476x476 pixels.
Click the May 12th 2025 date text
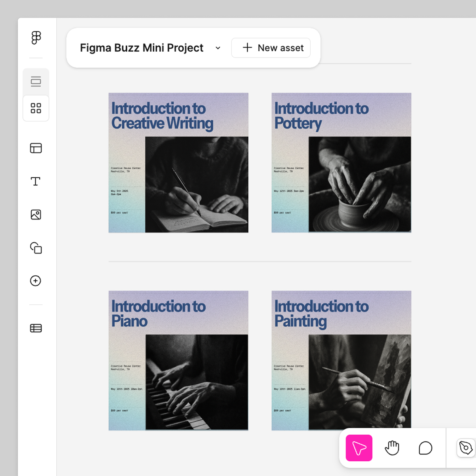[x=289, y=191]
